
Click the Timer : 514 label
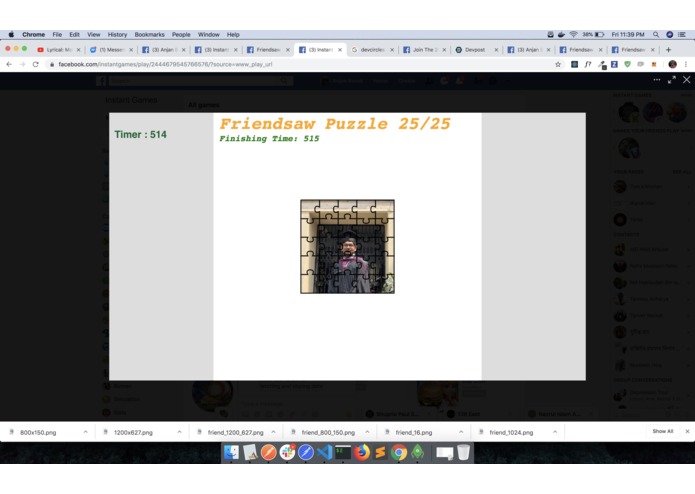[x=141, y=135]
